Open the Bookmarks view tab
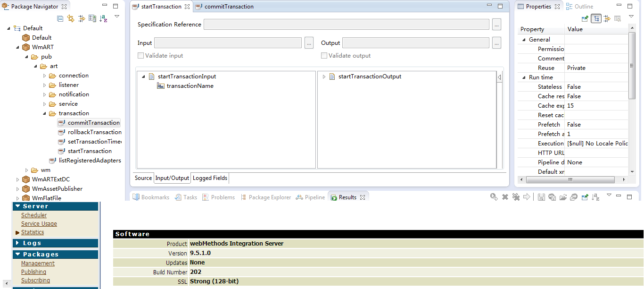Image resolution: width=644 pixels, height=289 pixels. pos(151,197)
